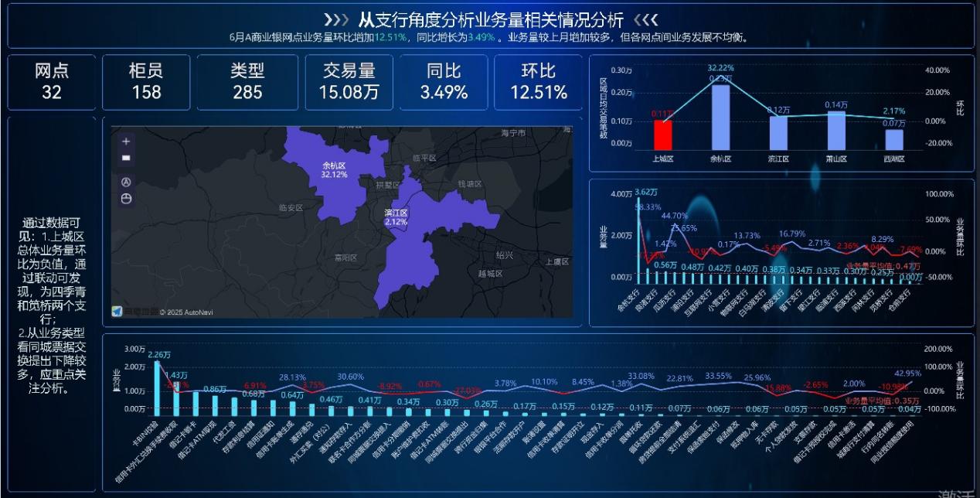
Task: Click the 西湖区 bar in district chart
Action: pos(894,140)
